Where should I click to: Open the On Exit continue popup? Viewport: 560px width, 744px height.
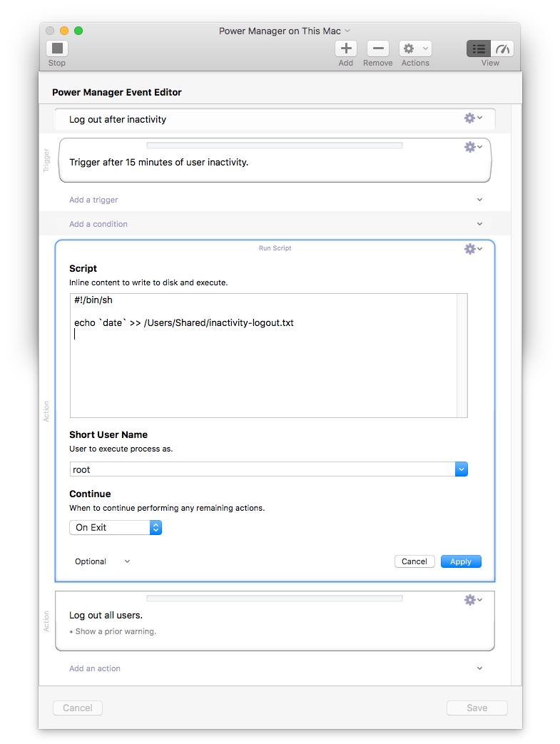(116, 528)
